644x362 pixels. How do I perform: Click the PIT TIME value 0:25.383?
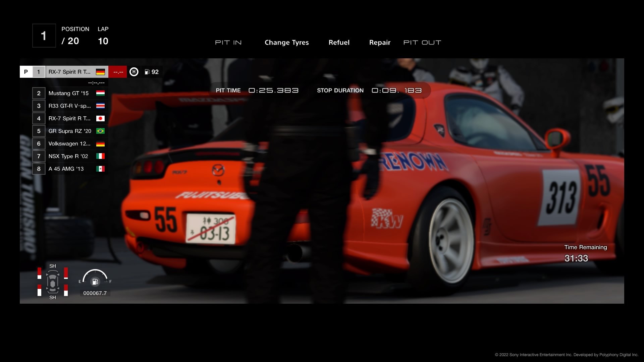273,90
